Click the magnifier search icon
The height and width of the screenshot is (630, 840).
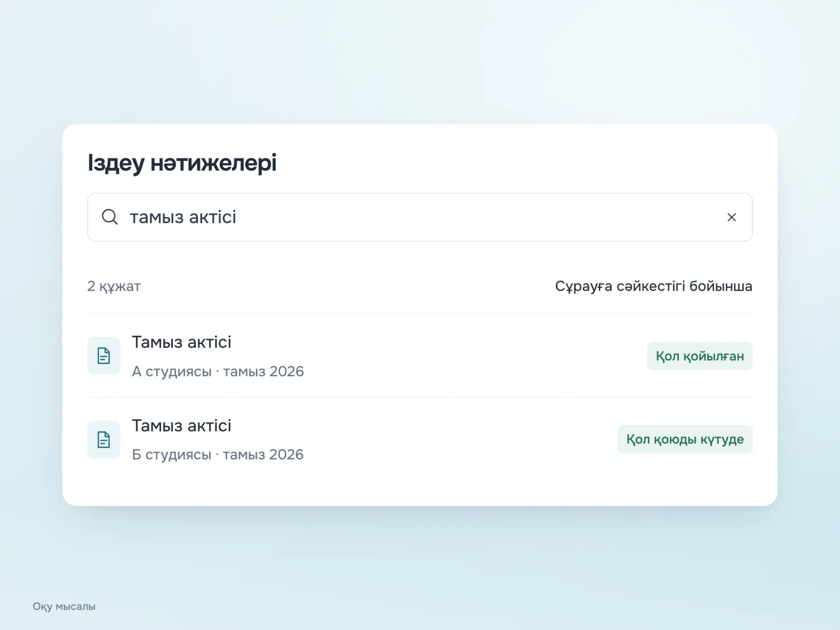coord(110,217)
